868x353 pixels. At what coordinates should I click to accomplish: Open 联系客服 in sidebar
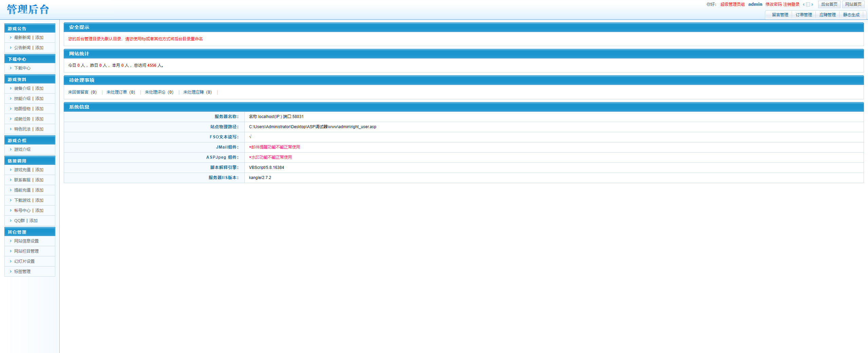point(22,180)
